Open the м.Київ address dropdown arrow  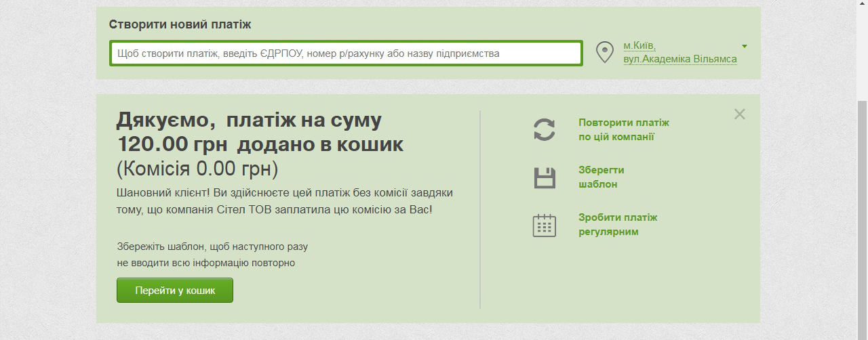pos(745,47)
